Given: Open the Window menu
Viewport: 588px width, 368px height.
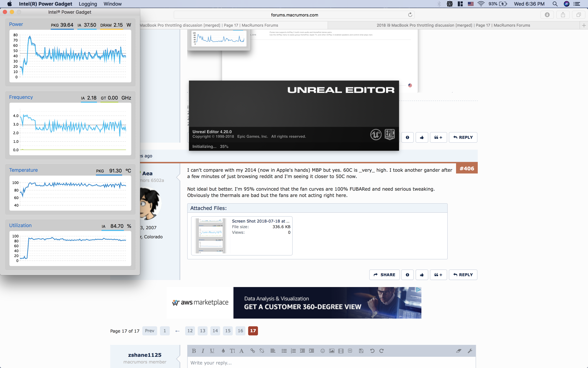Looking at the screenshot, I should [113, 4].
